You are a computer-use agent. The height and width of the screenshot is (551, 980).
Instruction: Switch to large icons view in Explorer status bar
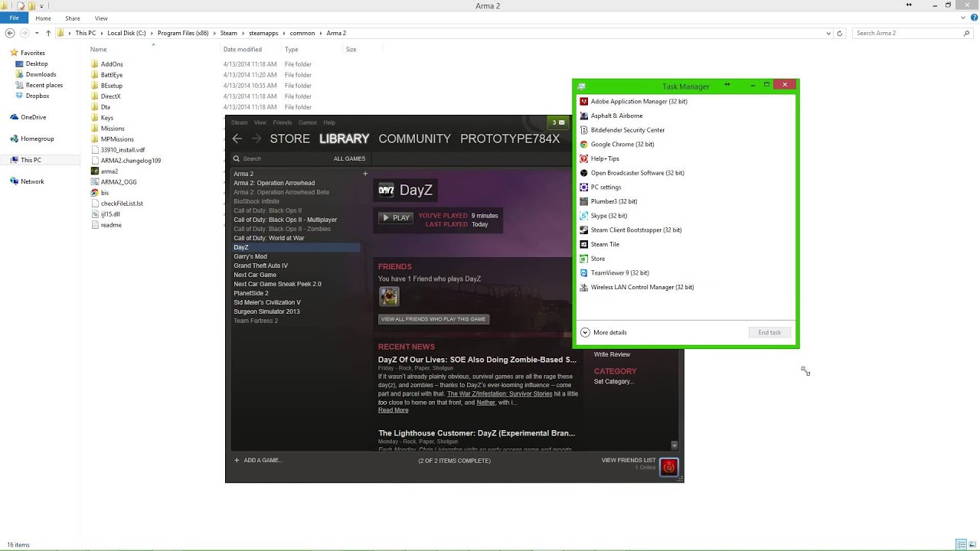(x=973, y=544)
